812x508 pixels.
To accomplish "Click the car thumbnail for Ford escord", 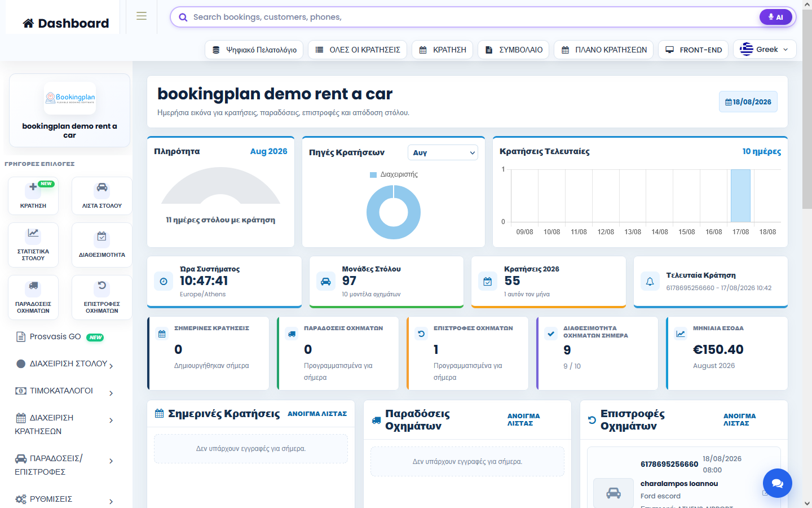I will [x=614, y=493].
